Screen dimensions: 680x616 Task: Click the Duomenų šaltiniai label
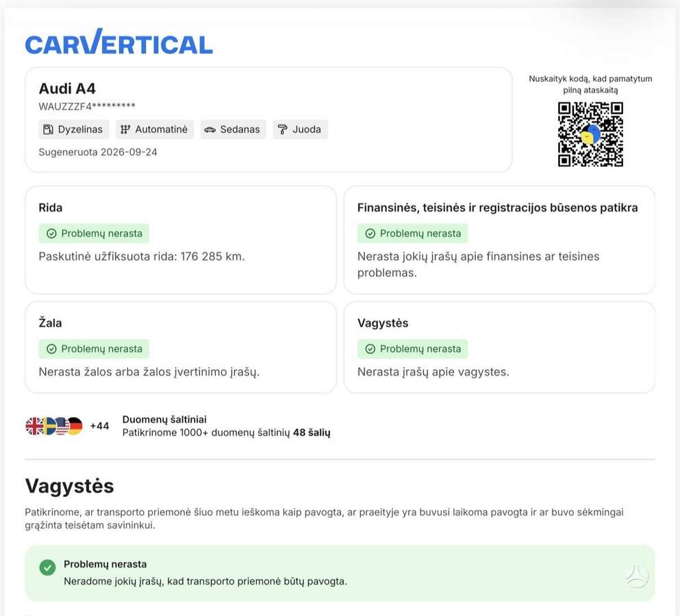coord(164,420)
